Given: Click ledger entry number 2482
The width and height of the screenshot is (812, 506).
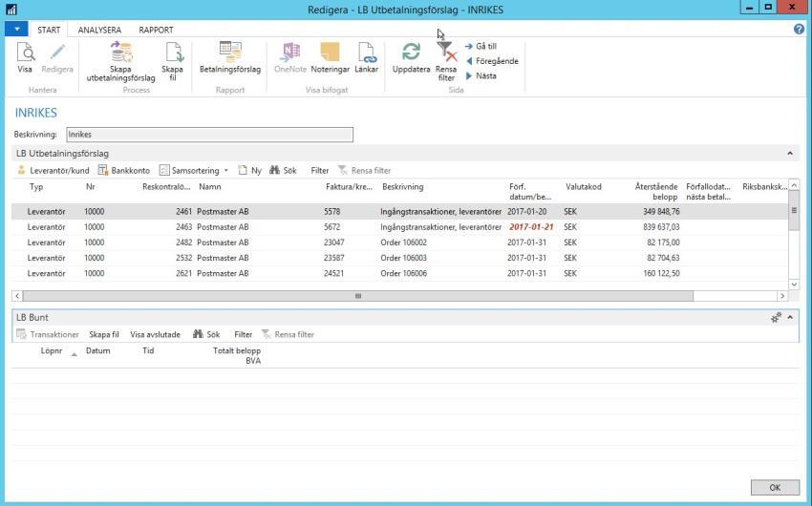Looking at the screenshot, I should coord(183,242).
